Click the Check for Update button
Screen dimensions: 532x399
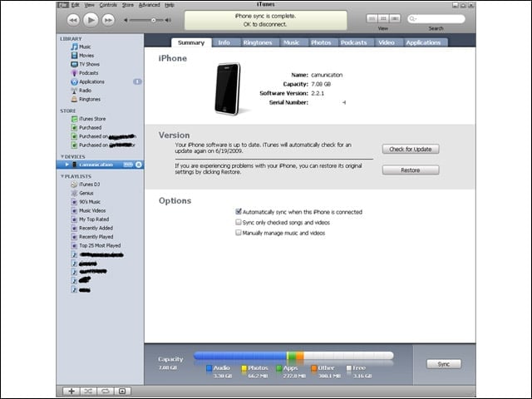coord(411,149)
